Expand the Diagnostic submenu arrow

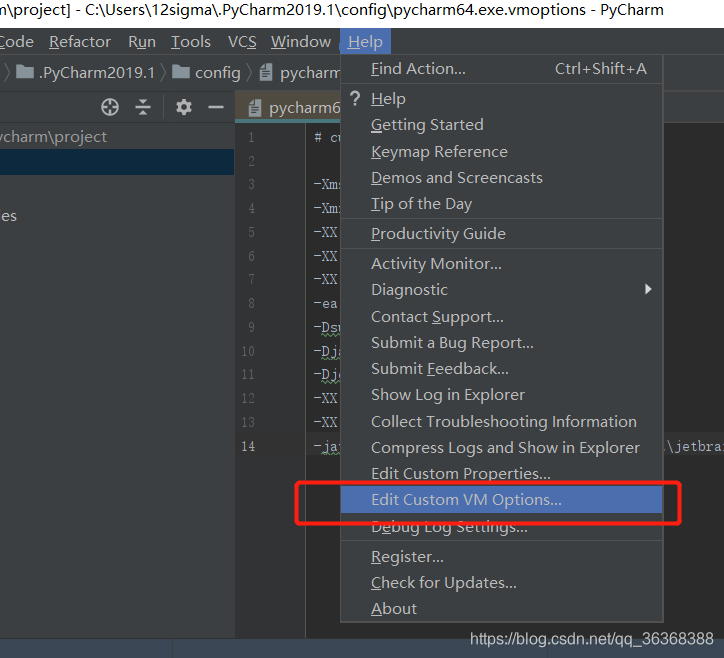click(x=648, y=289)
